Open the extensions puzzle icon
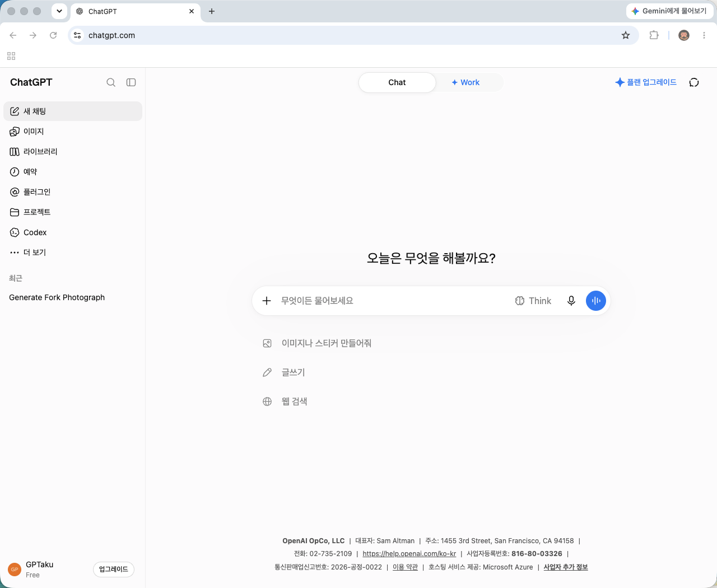This screenshot has height=588, width=717. [x=654, y=35]
